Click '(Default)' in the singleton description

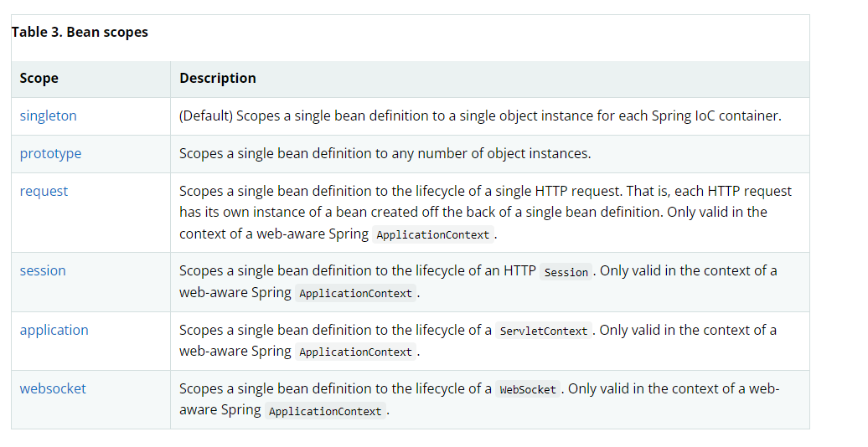tap(205, 116)
